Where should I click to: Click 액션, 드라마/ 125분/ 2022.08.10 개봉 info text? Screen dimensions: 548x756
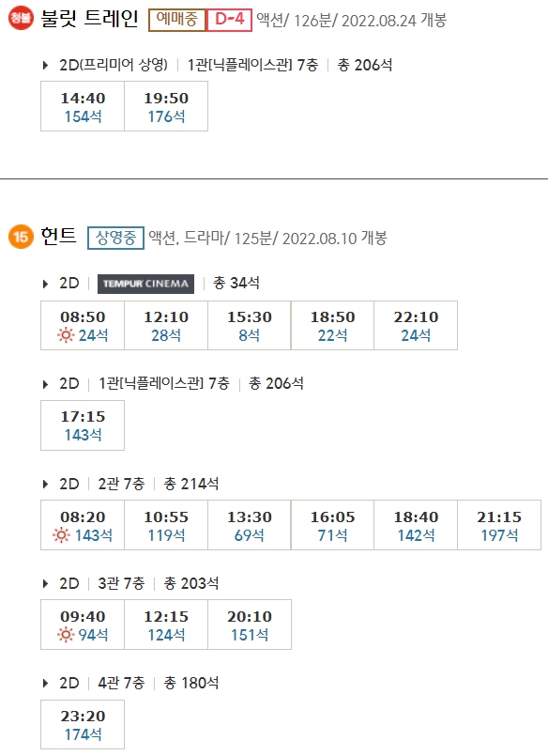coord(267,239)
